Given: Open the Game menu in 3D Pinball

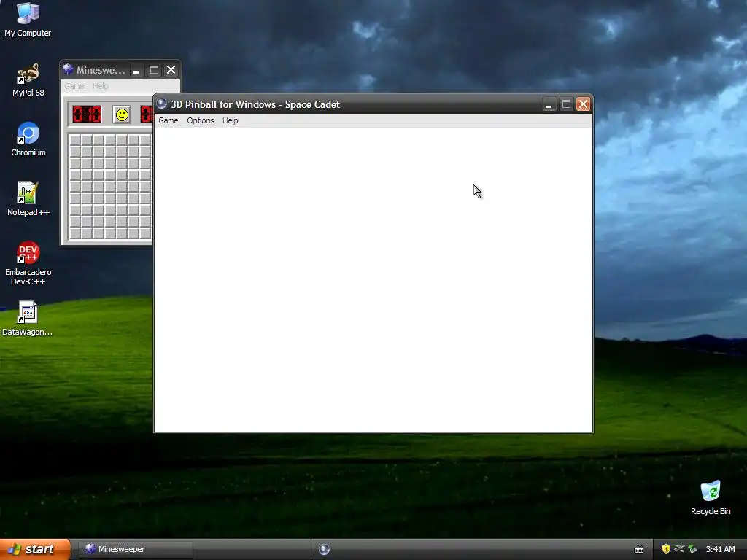Looking at the screenshot, I should click(x=169, y=120).
